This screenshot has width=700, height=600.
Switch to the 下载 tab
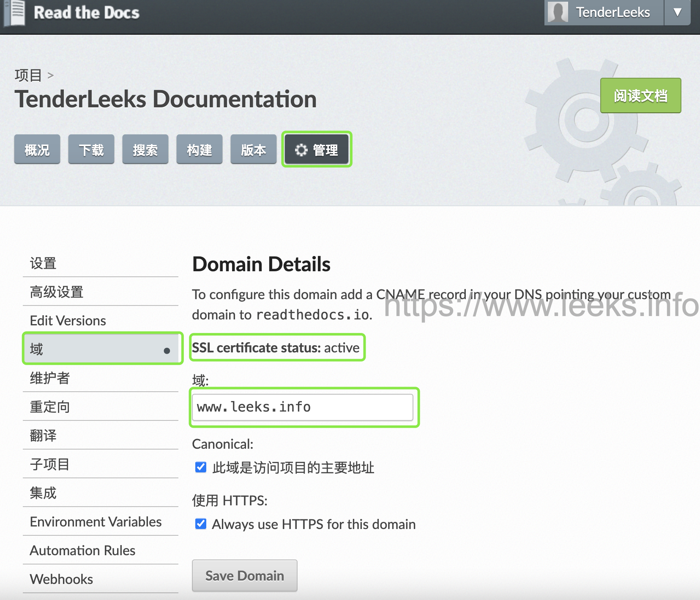91,150
